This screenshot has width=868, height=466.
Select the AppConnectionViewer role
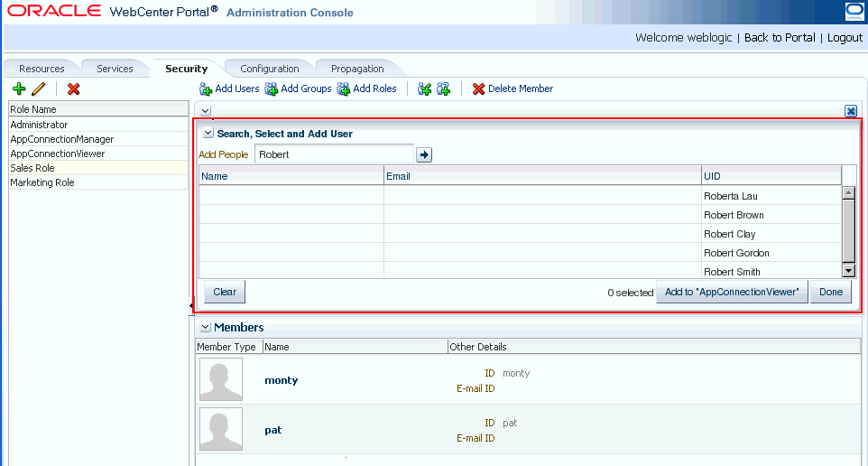(x=98, y=154)
